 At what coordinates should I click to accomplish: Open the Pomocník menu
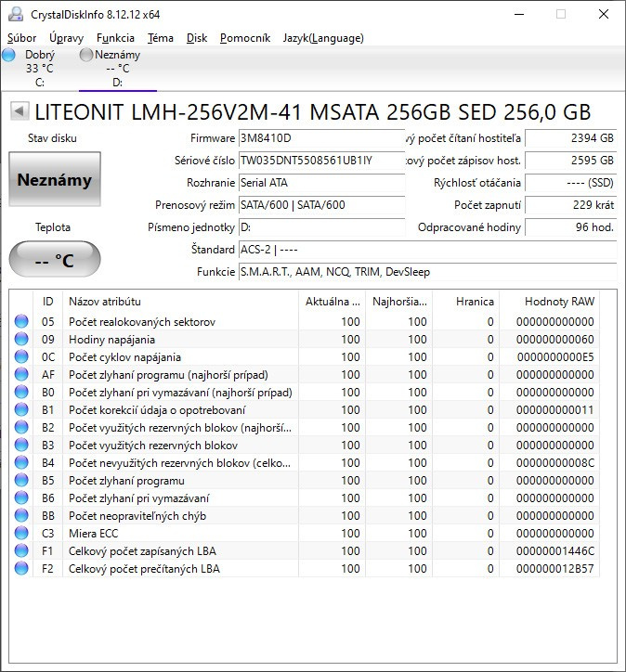pyautogui.click(x=245, y=38)
